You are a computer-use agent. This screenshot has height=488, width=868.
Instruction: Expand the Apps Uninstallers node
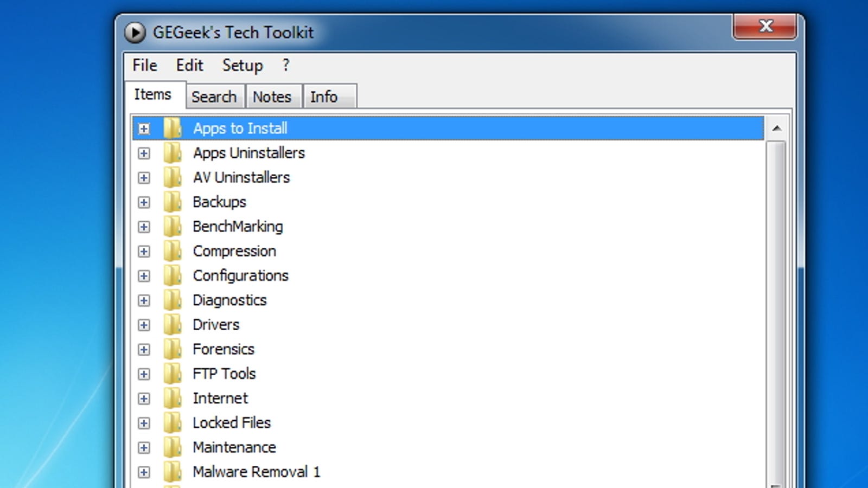(x=144, y=153)
